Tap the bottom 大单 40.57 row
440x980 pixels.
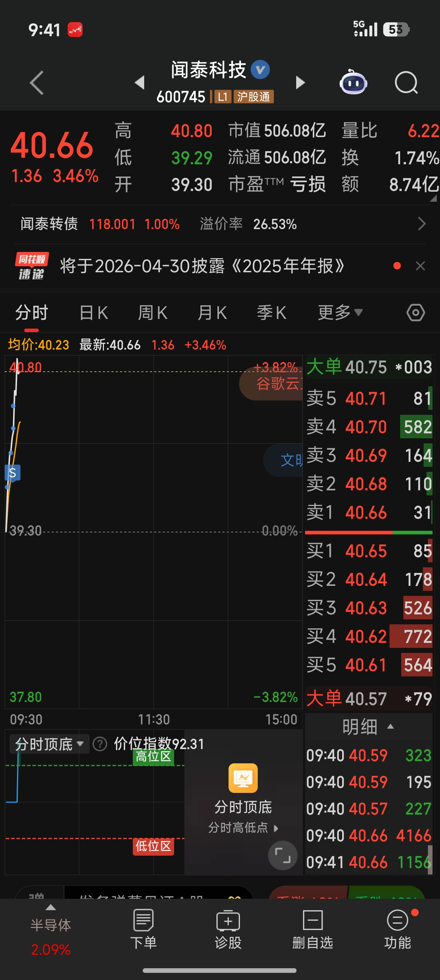[x=369, y=699]
